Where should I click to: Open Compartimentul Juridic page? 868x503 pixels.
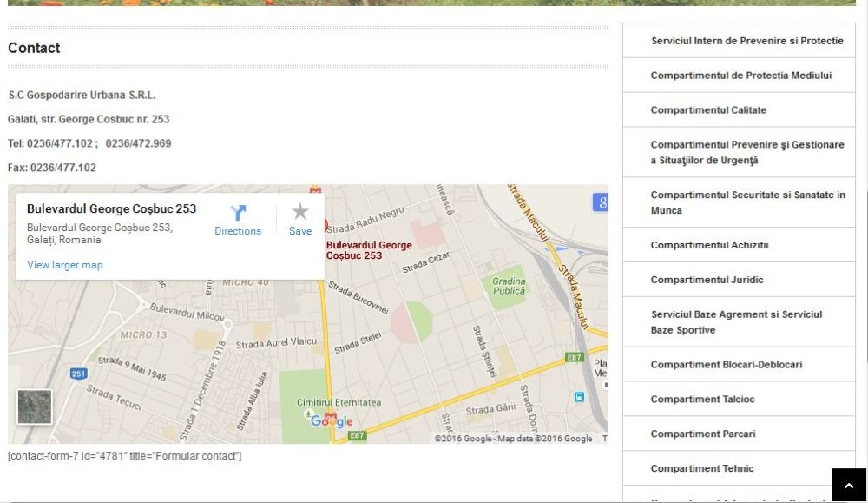click(x=706, y=279)
